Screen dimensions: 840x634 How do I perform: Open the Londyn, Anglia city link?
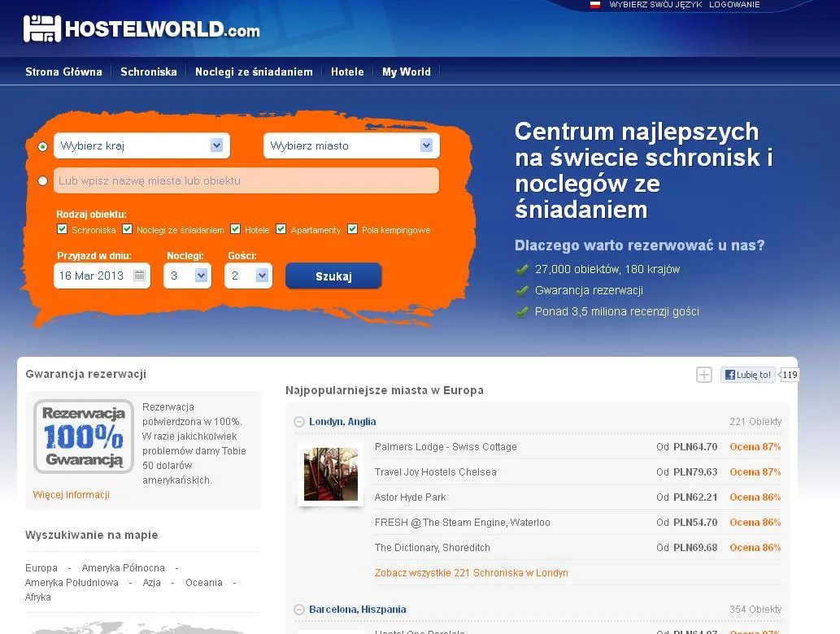[342, 422]
